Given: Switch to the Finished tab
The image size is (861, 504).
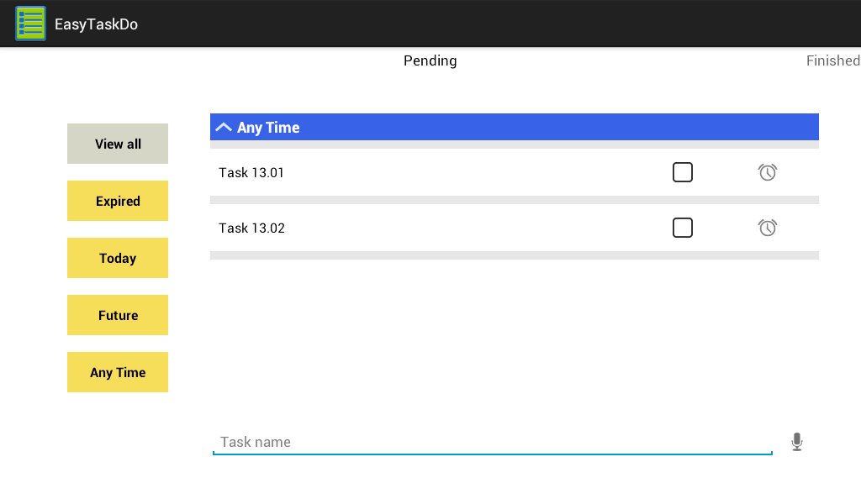Looking at the screenshot, I should [833, 60].
